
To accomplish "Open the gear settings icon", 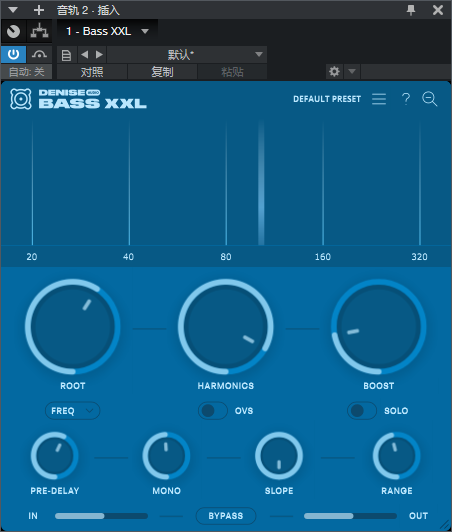I will [334, 72].
